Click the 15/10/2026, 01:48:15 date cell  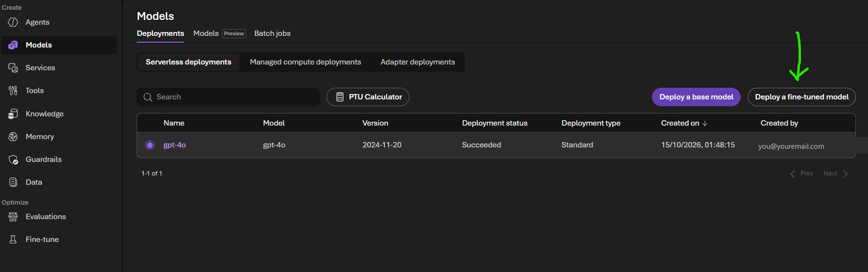[x=698, y=145]
